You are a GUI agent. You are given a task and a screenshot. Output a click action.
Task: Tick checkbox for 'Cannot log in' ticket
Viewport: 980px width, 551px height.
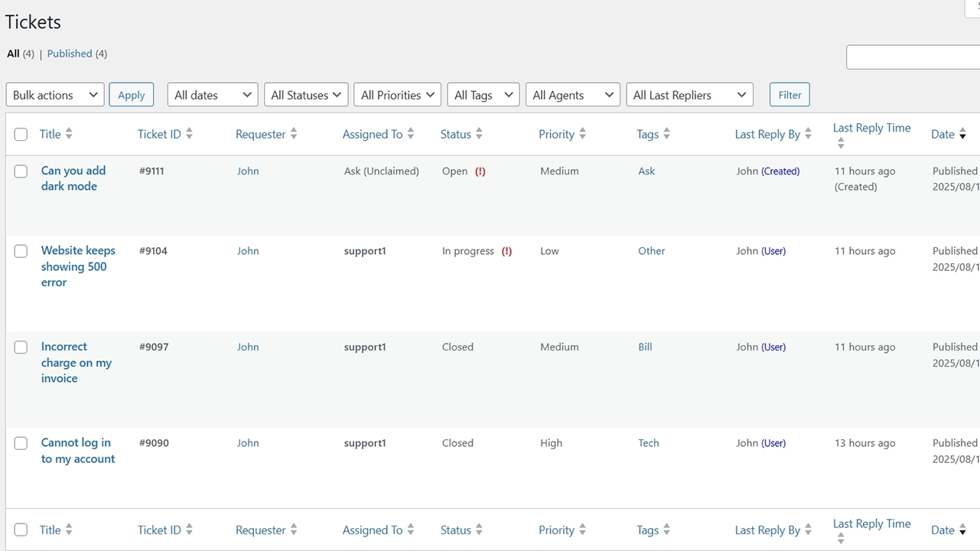21,443
